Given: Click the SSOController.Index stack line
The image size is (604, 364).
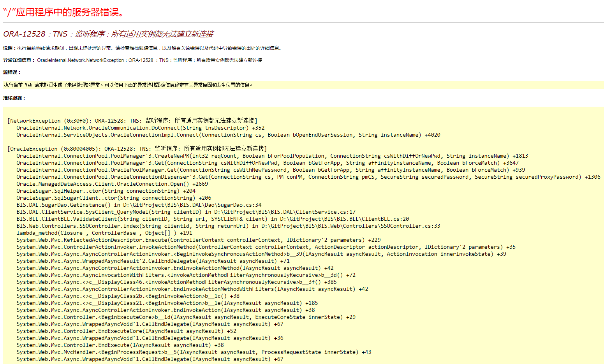Looking at the screenshot, I should point(228,226).
